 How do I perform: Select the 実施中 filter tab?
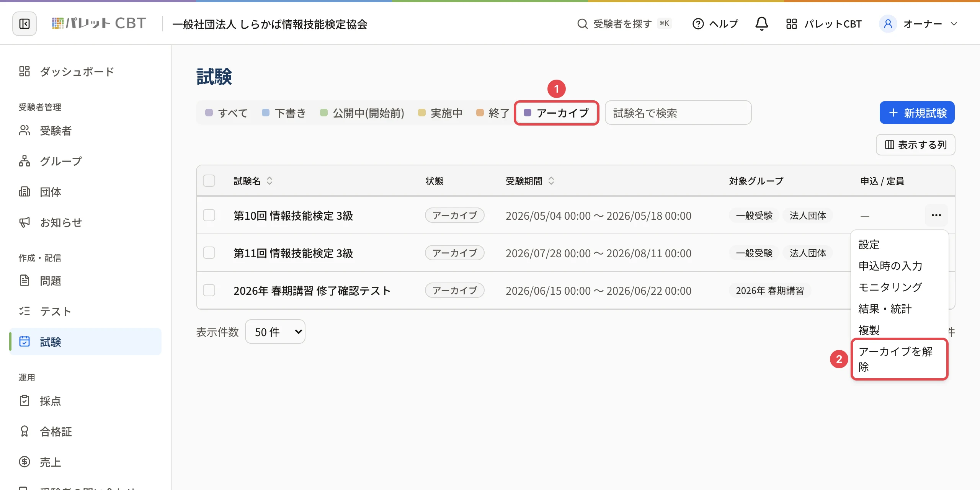point(440,113)
